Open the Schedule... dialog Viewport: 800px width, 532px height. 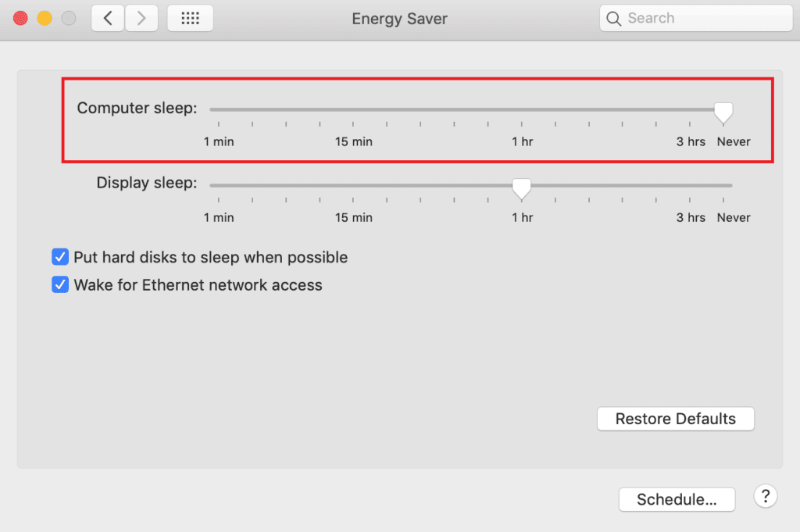pos(677,499)
